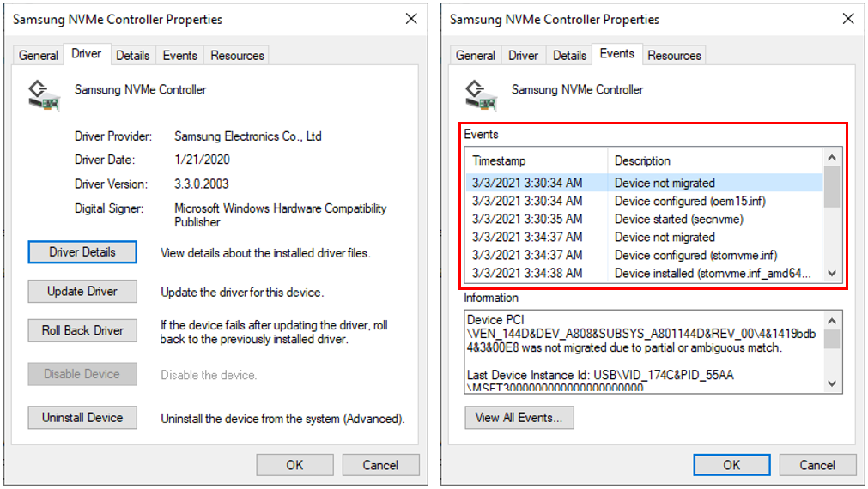This screenshot has height=489, width=868.
Task: Click the down arrow of the Information box scrollbar
Action: (x=831, y=383)
